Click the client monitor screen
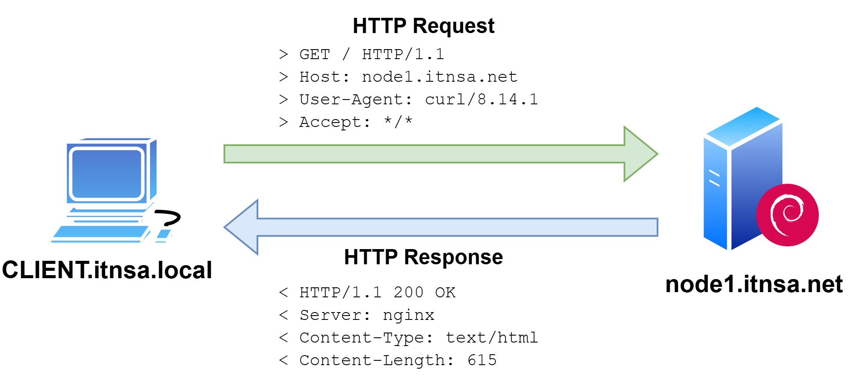Viewport: 868px width, 386px height. (x=107, y=174)
